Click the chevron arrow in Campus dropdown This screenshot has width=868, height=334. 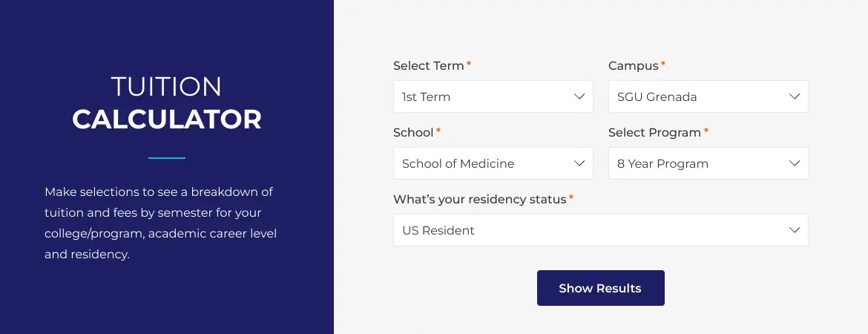(795, 96)
